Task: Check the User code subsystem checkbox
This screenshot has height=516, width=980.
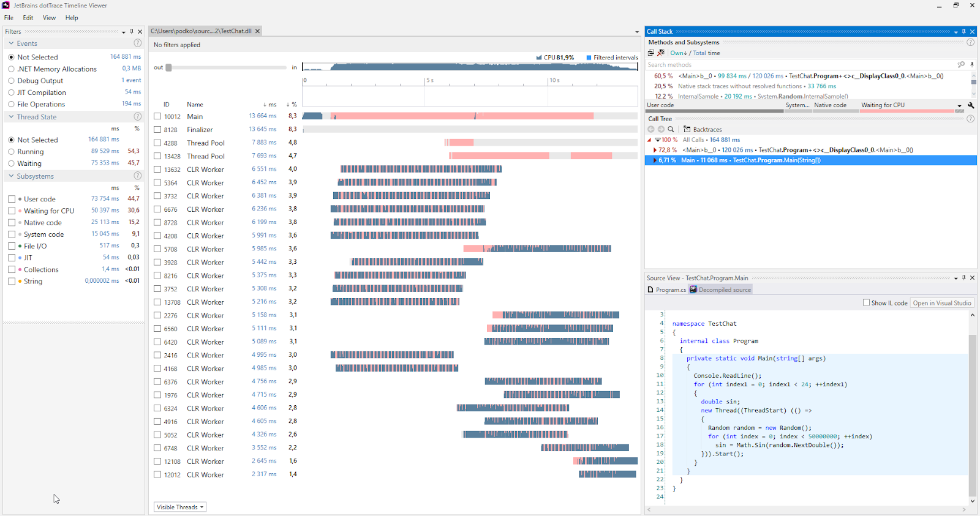Action: point(12,199)
